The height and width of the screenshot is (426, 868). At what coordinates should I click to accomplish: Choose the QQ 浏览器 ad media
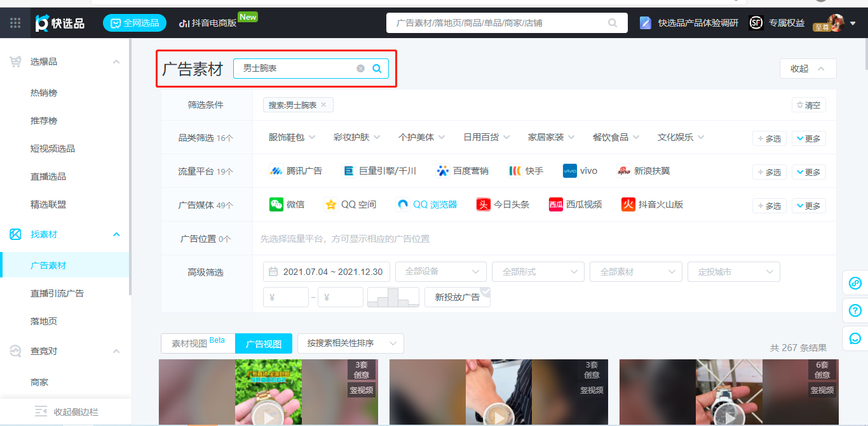click(x=427, y=204)
